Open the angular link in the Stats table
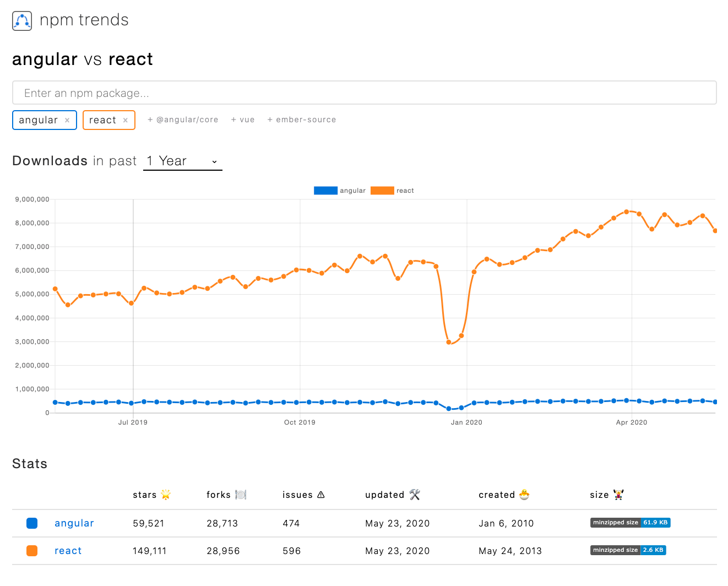Screen dimensions: 728x586 74,523
